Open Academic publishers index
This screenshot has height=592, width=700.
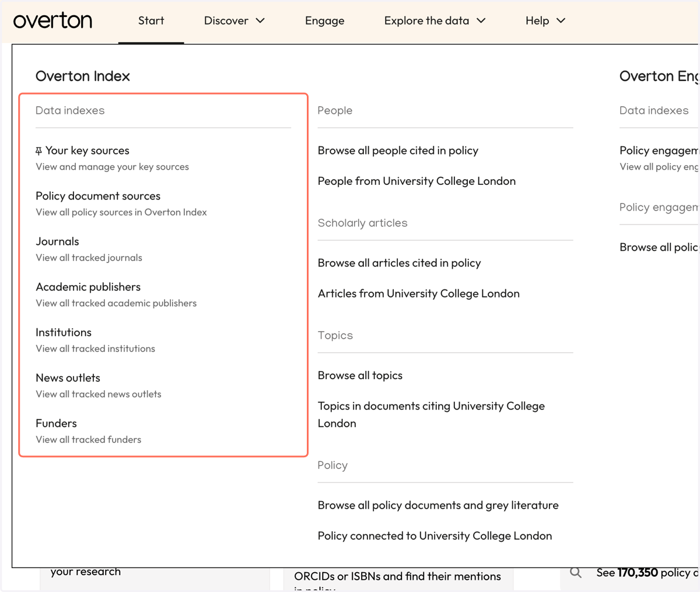click(x=88, y=287)
